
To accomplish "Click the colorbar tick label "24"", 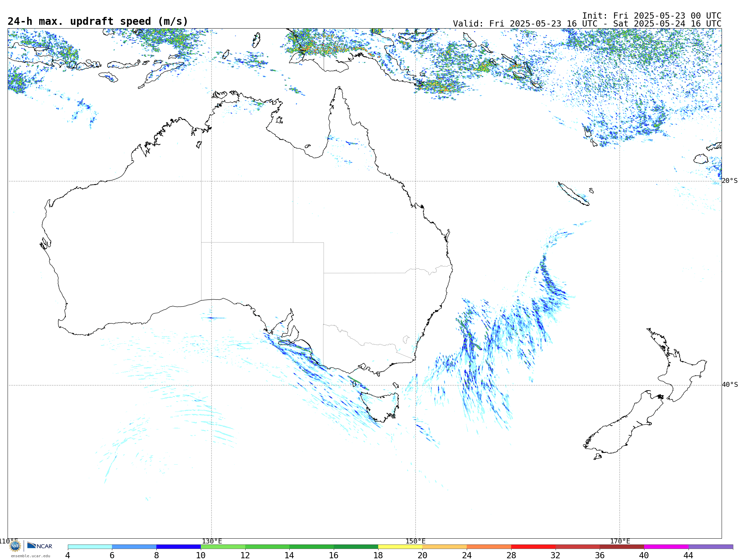I will 467,556.
